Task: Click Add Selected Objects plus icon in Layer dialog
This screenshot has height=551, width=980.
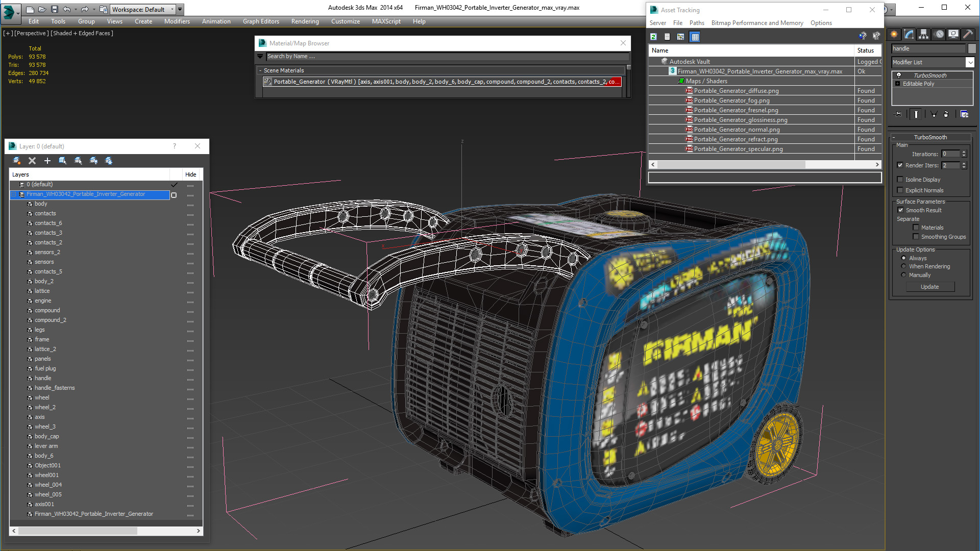Action: click(47, 161)
